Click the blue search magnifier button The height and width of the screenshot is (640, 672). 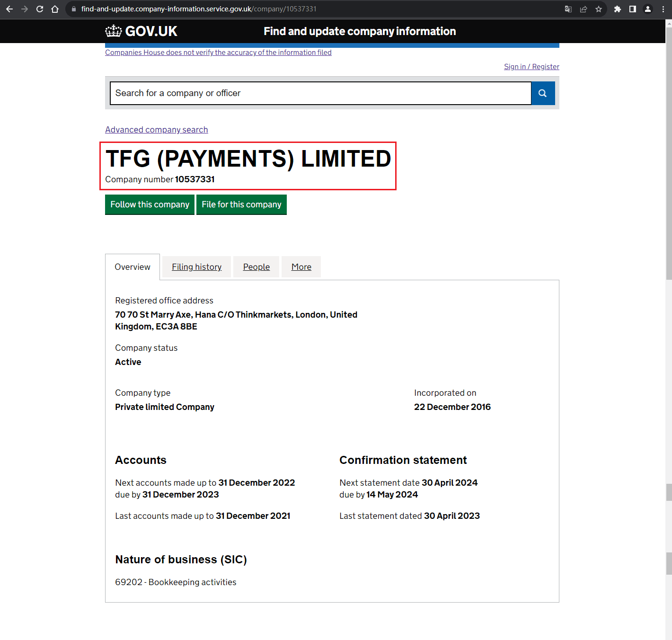click(543, 93)
